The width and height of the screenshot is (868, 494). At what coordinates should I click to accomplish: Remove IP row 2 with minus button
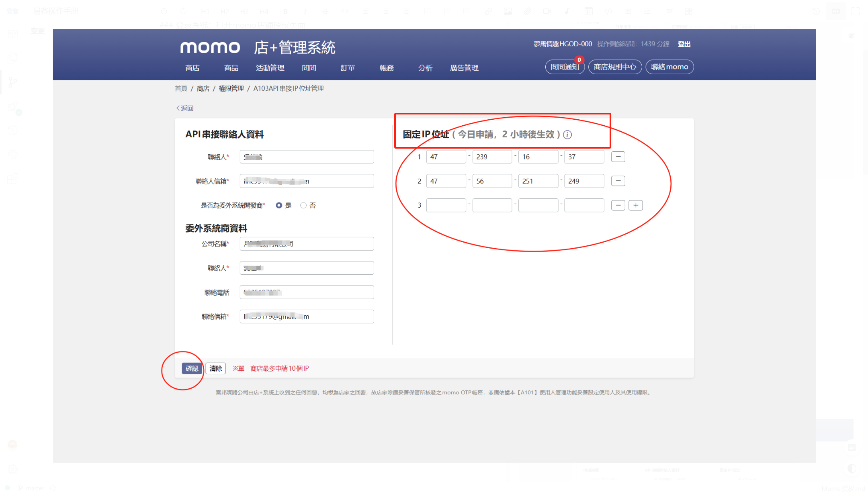(x=618, y=181)
